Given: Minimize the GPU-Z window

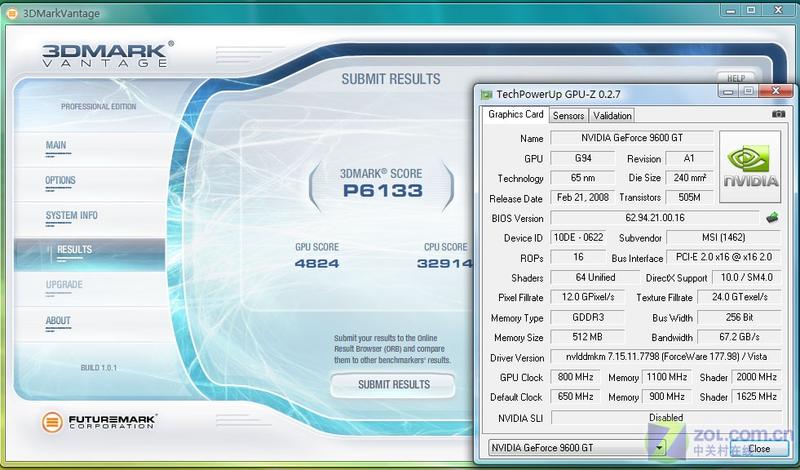Looking at the screenshot, I should 729,91.
